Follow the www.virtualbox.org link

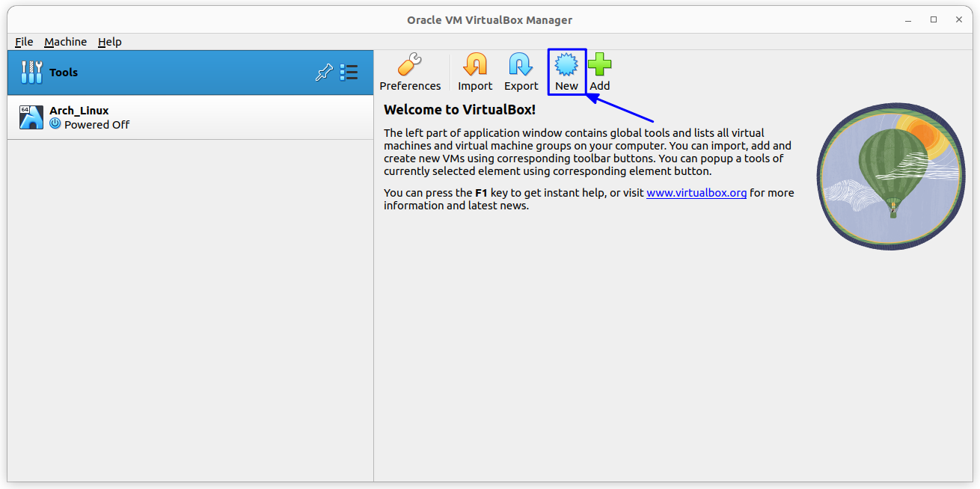pyautogui.click(x=696, y=192)
